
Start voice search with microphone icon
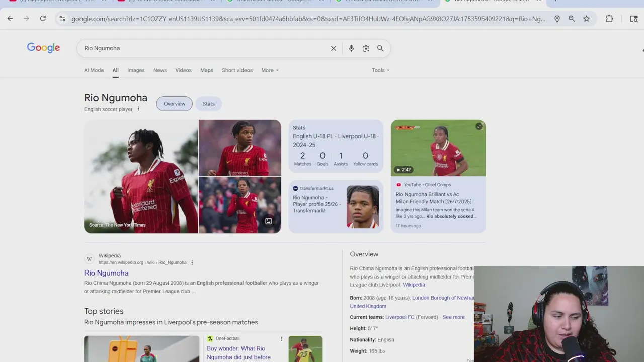351,48
